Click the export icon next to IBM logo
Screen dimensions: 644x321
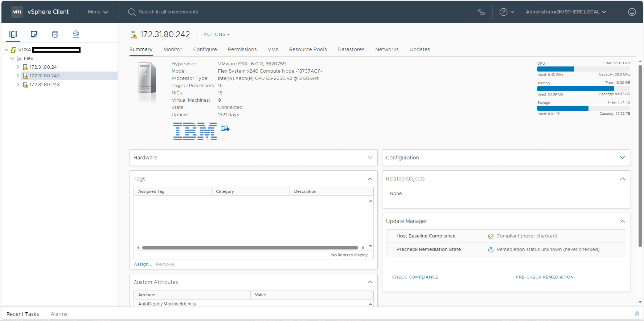tap(225, 127)
